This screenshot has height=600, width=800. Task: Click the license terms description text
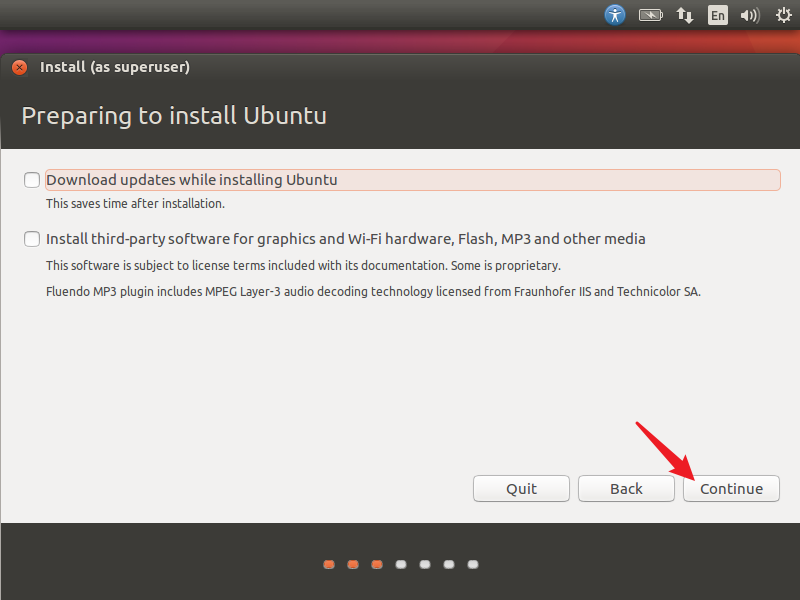tap(303, 265)
